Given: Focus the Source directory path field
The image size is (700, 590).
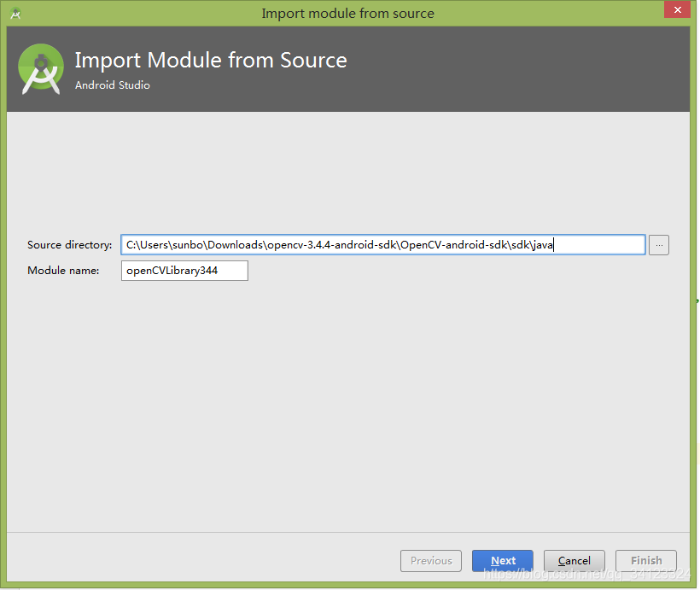Looking at the screenshot, I should click(383, 245).
